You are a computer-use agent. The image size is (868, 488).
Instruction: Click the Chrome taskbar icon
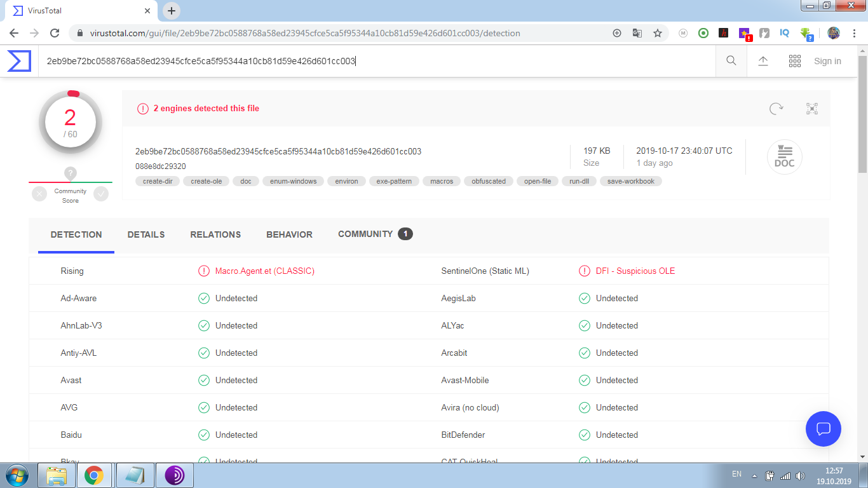pyautogui.click(x=94, y=475)
